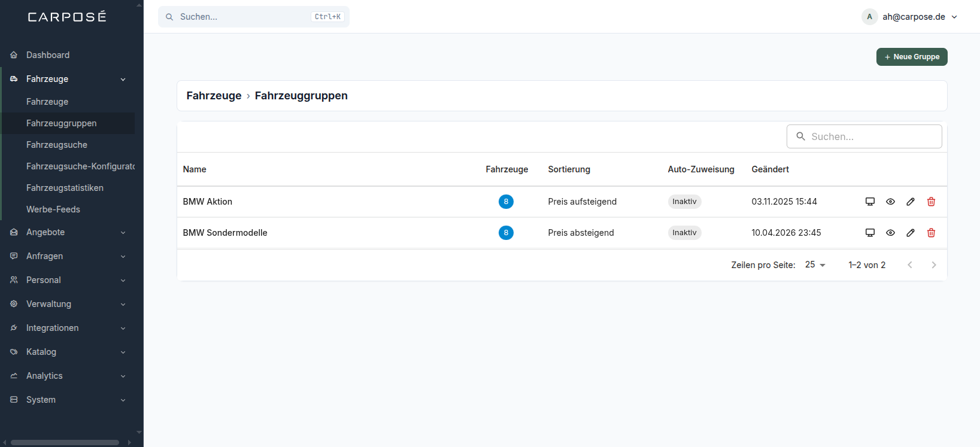Click the car icon next to Fahrzeuge
Image resolution: width=980 pixels, height=447 pixels.
tap(14, 79)
